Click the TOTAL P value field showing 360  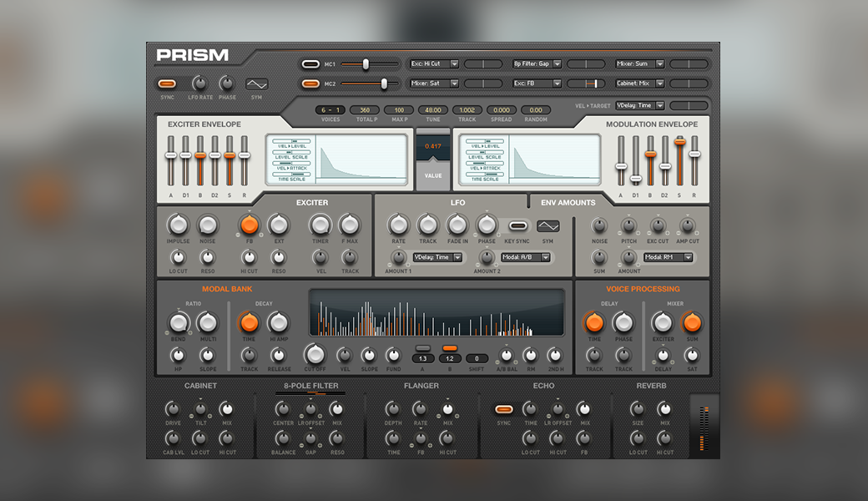[x=365, y=110]
